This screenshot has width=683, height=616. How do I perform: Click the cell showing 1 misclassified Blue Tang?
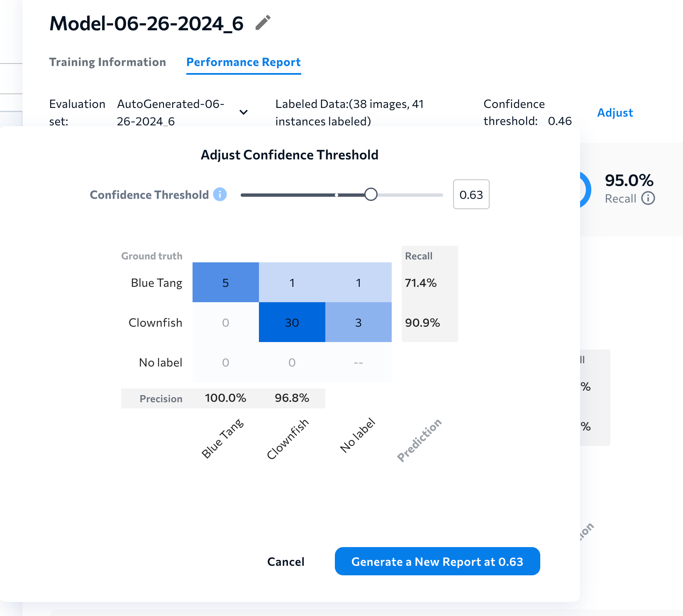pyautogui.click(x=292, y=282)
